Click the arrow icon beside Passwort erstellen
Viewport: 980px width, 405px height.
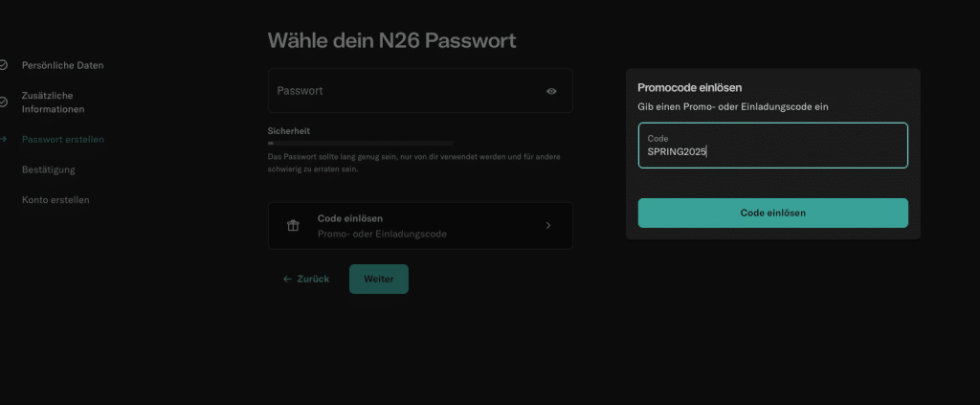(x=3, y=140)
